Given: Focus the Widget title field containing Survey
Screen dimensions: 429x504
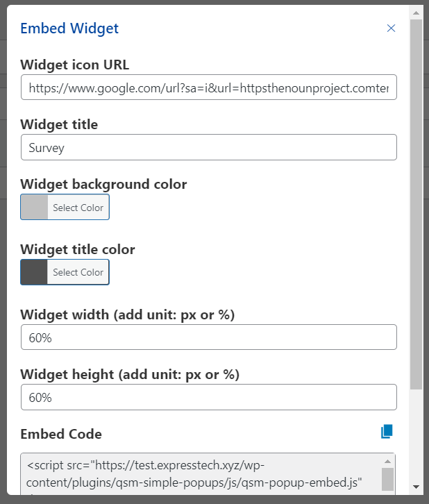Looking at the screenshot, I should click(209, 147).
